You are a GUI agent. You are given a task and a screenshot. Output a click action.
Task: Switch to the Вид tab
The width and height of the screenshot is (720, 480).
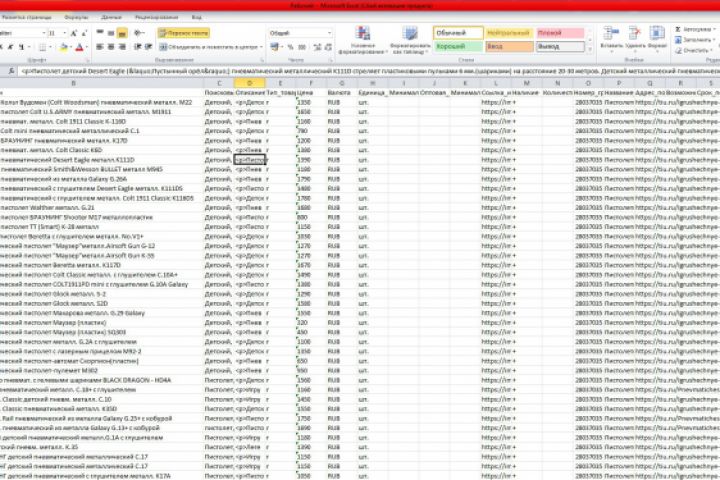197,17
